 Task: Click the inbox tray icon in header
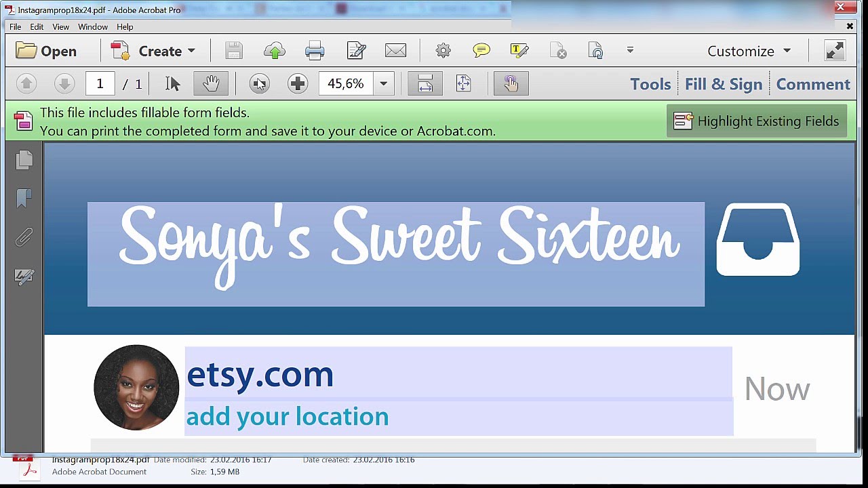[x=758, y=240]
